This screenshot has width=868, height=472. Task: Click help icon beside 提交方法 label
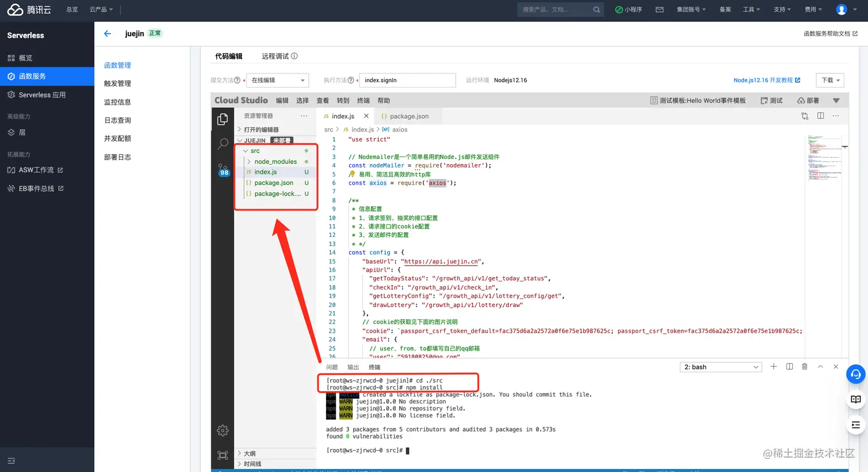click(237, 80)
